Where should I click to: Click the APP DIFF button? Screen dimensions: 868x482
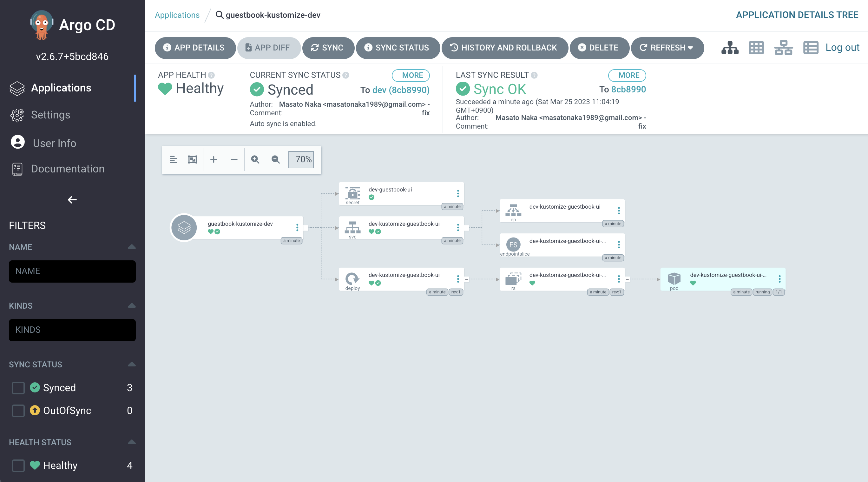(x=269, y=48)
